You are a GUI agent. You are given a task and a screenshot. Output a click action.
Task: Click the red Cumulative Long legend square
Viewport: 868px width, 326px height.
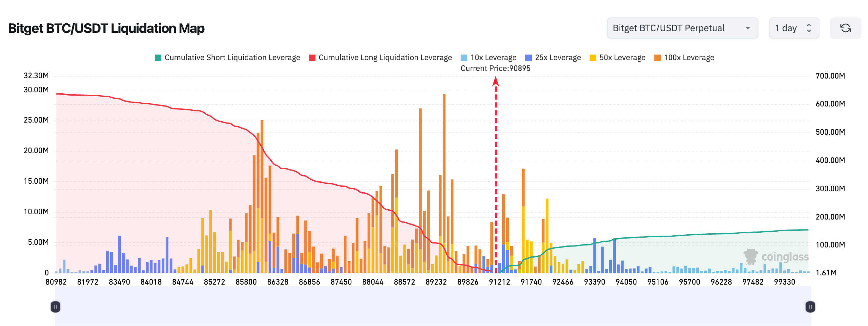(x=312, y=58)
